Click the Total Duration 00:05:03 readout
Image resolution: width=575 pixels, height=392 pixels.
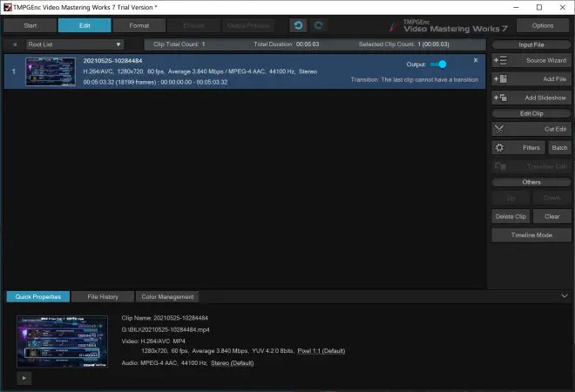(287, 44)
